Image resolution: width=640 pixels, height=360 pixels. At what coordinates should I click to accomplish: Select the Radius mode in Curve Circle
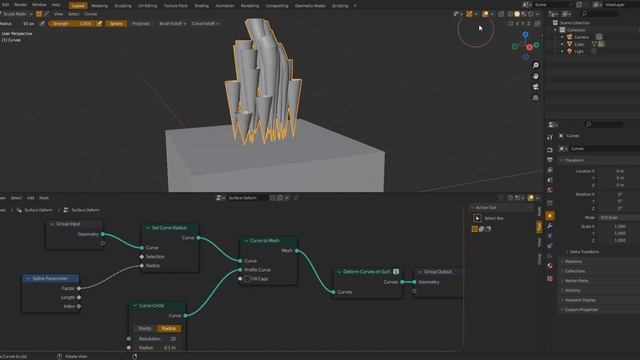pyautogui.click(x=169, y=329)
